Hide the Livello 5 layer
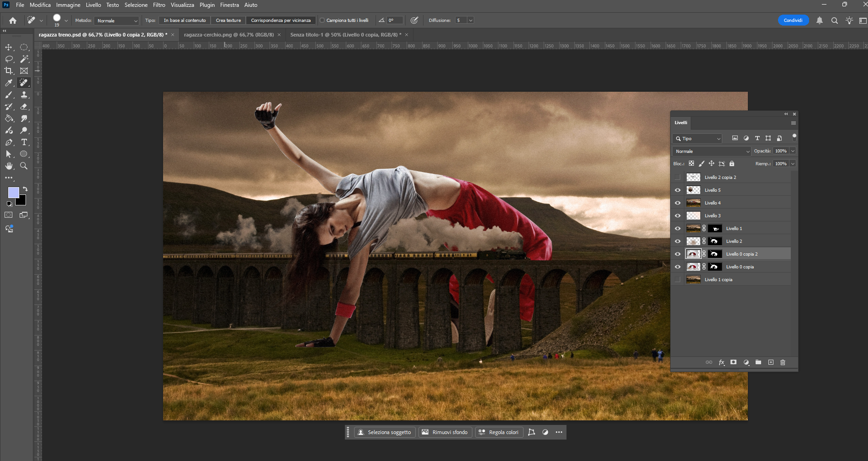The height and width of the screenshot is (461, 868). coord(677,190)
